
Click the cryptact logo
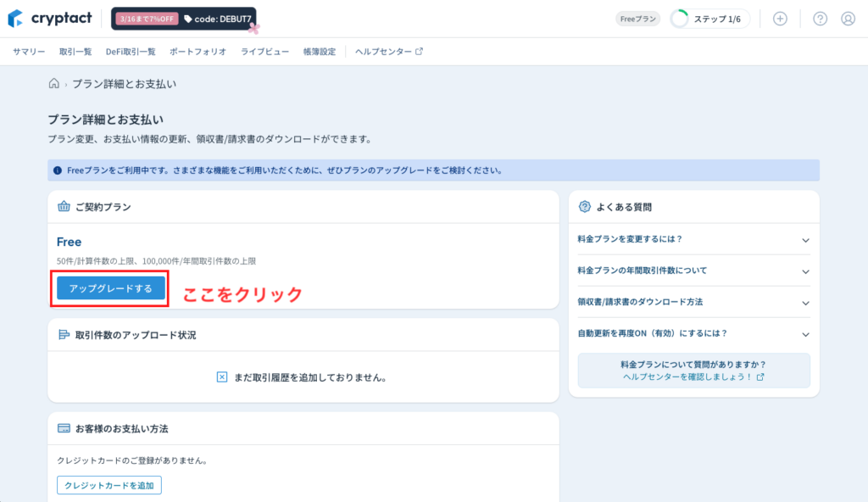[48, 17]
